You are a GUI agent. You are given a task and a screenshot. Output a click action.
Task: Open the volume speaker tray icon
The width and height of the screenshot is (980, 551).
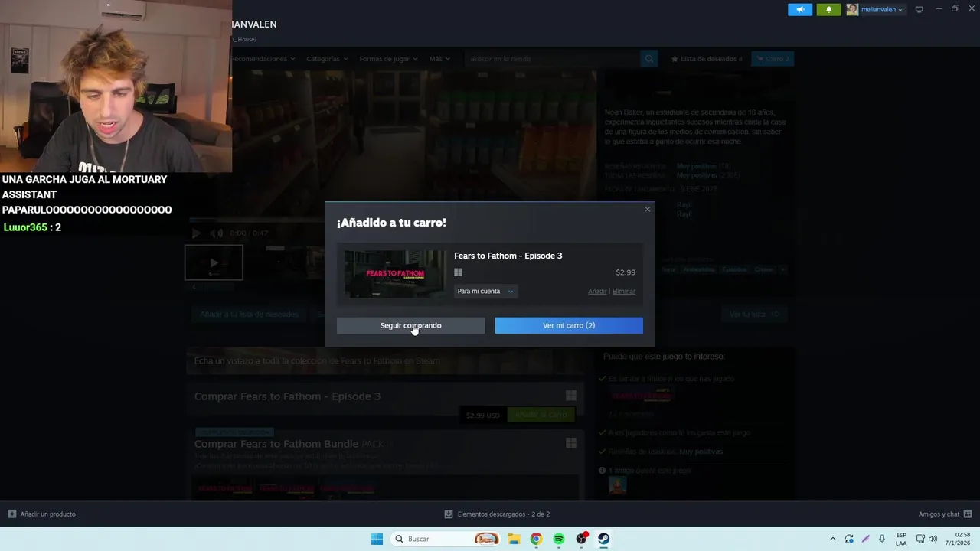pos(933,539)
